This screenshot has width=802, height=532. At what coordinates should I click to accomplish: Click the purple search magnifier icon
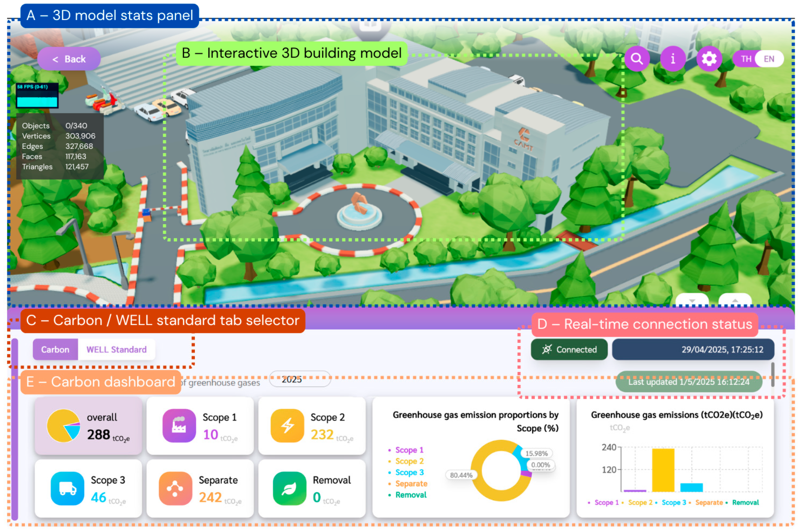point(637,59)
